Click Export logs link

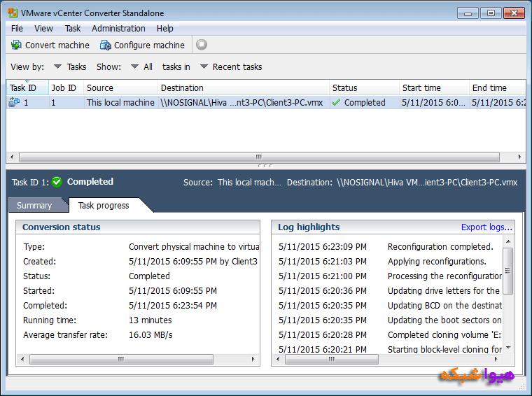(x=486, y=227)
